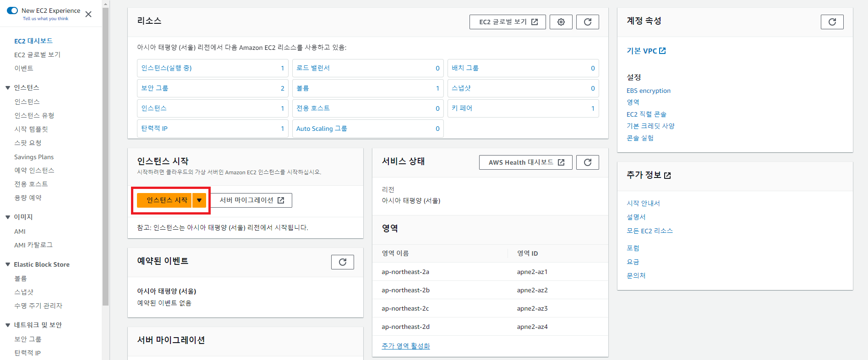Open 인스턴스 resource tile

[213, 108]
